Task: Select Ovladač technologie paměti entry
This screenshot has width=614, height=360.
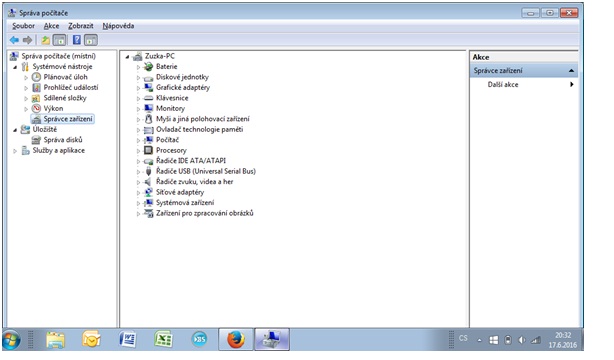Action: (199, 129)
